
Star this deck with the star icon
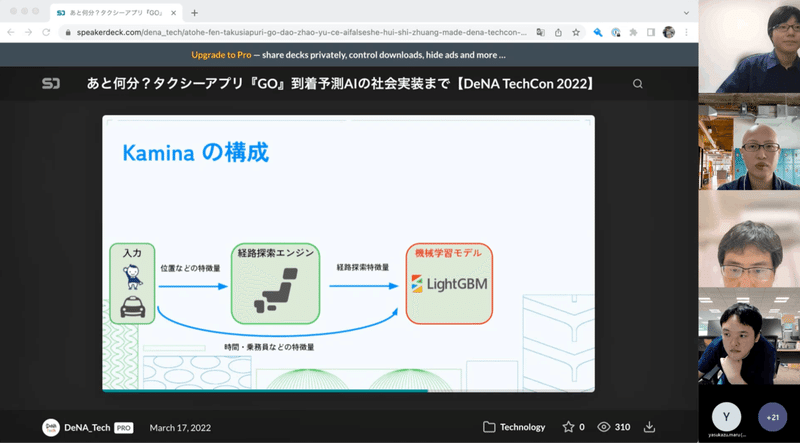568,427
